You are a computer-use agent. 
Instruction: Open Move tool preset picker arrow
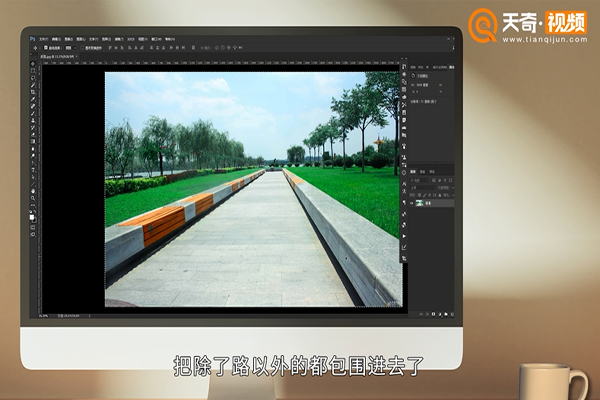(x=40, y=48)
